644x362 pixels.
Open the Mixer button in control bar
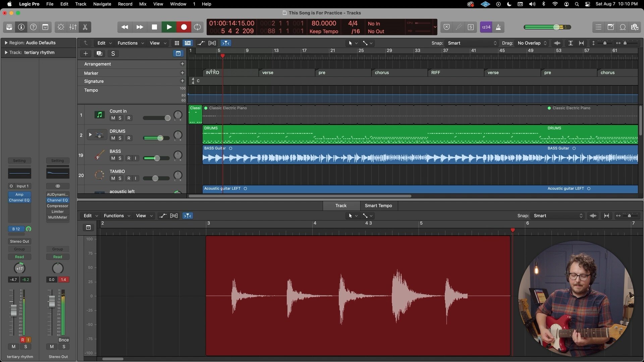73,27
